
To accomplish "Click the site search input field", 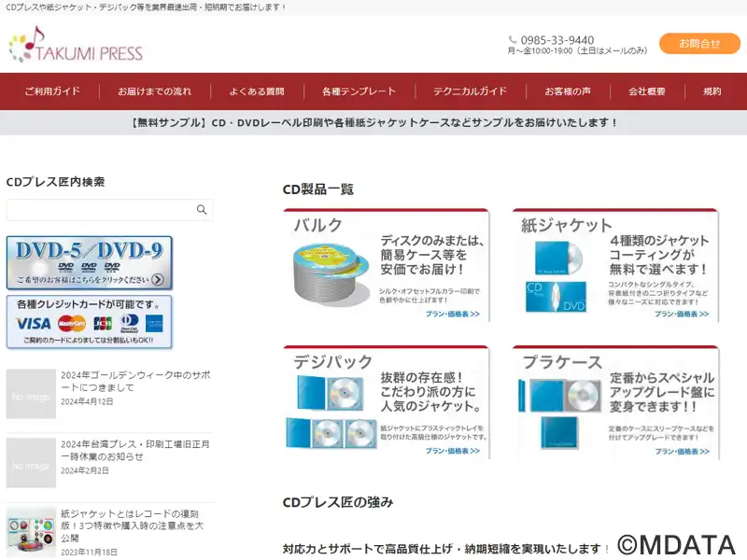I will tap(109, 210).
